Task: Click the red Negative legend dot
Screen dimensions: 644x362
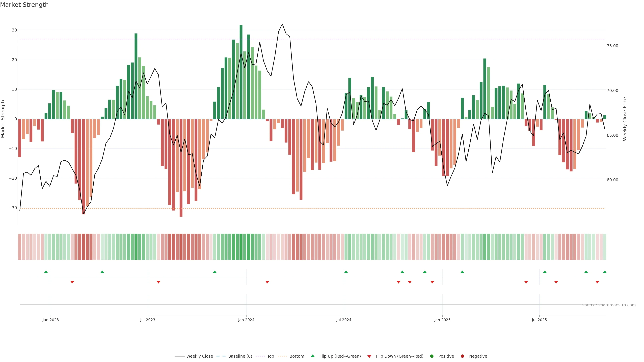Action: pyautogui.click(x=462, y=356)
